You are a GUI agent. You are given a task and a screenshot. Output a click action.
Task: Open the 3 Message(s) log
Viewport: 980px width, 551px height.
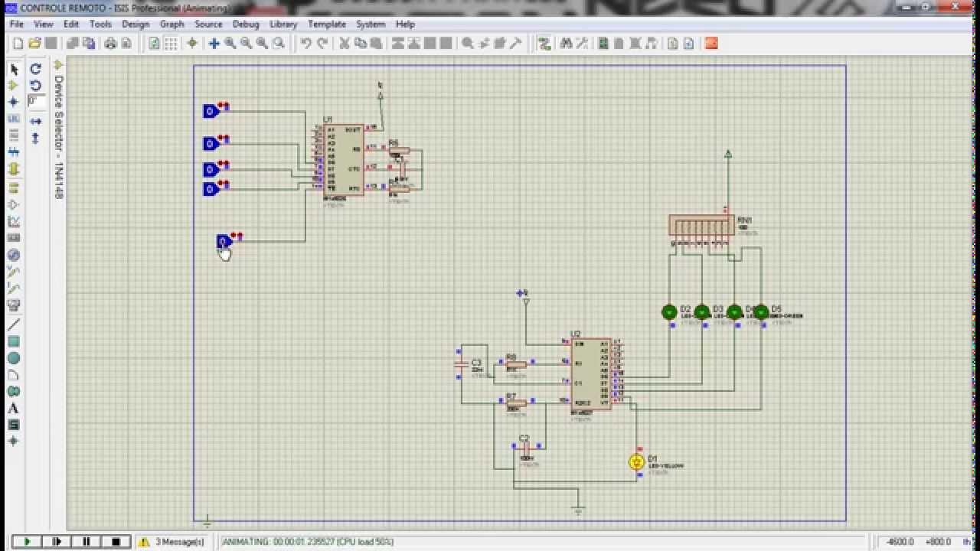coord(172,542)
